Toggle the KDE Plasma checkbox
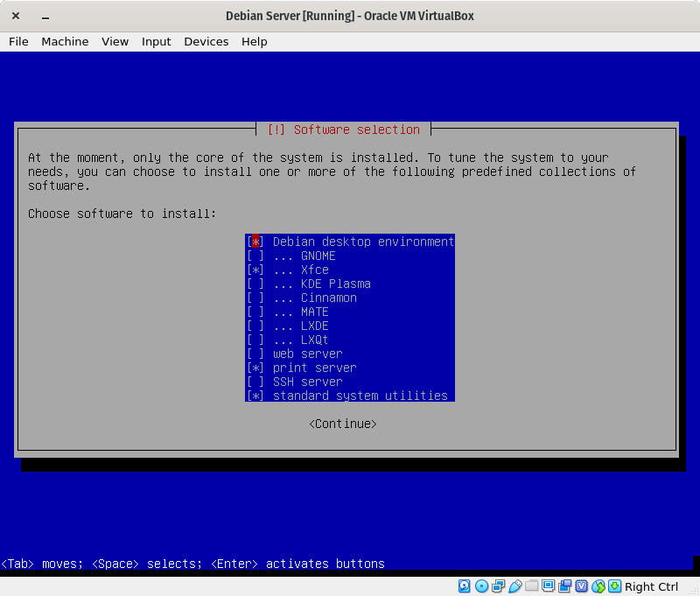This screenshot has width=700, height=596. pyautogui.click(x=255, y=284)
